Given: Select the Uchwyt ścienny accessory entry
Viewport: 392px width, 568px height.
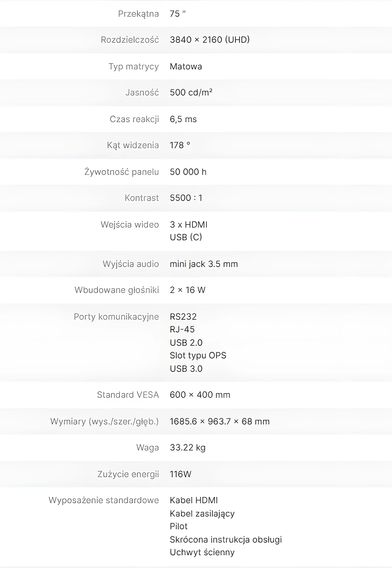Looking at the screenshot, I should (202, 552).
